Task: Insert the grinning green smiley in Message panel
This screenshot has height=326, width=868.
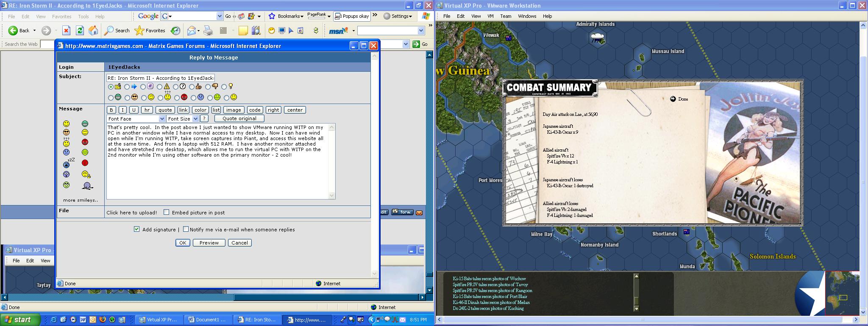Action: pos(85,124)
